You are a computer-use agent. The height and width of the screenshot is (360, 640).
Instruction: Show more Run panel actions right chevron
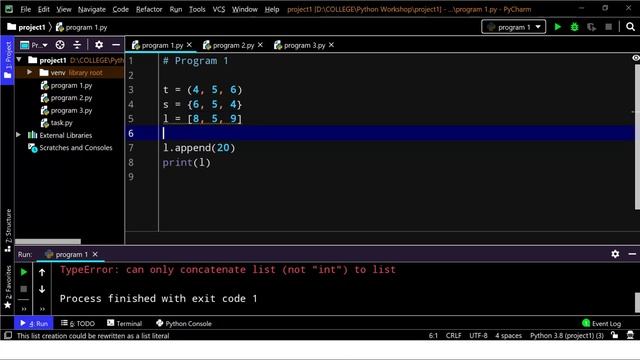click(x=42, y=309)
